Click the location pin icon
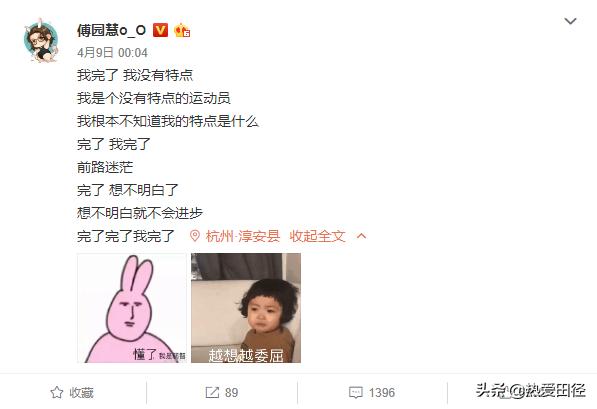 coord(195,236)
